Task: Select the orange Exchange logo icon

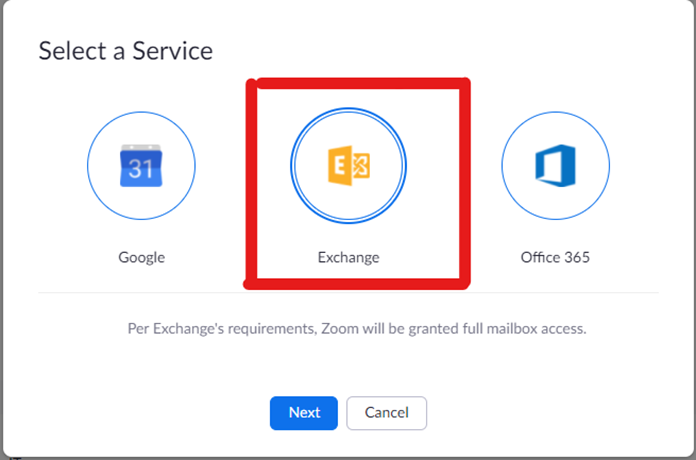Action: point(348,165)
